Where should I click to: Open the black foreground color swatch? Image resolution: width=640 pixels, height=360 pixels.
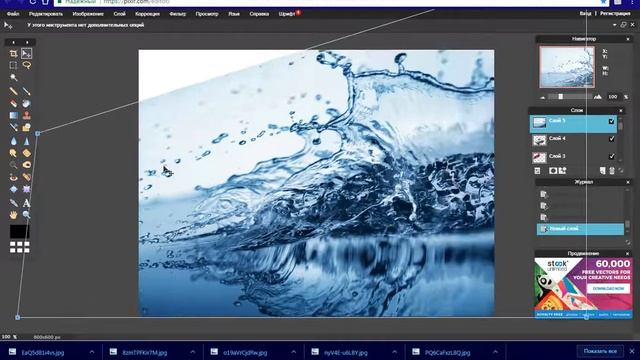20,231
